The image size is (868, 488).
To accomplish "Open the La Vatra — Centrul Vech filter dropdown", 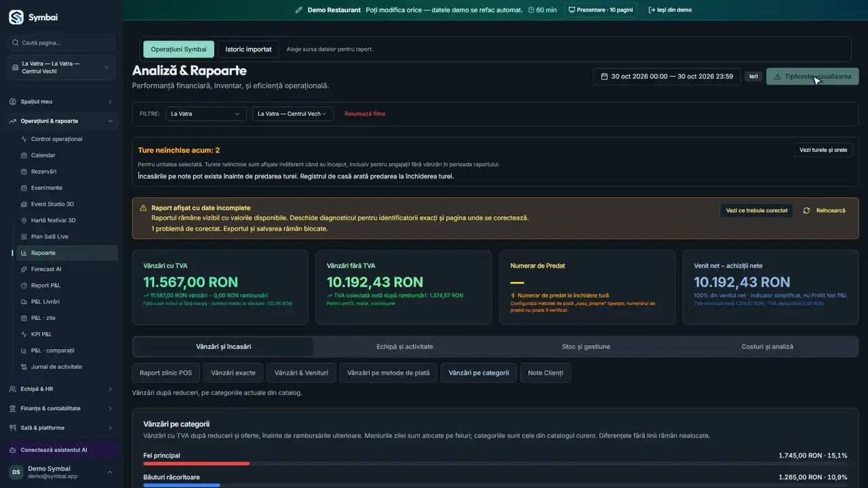I will point(293,114).
